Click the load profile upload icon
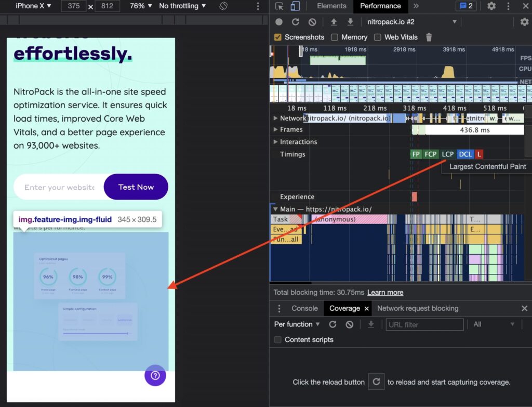The height and width of the screenshot is (407, 532). [334, 22]
